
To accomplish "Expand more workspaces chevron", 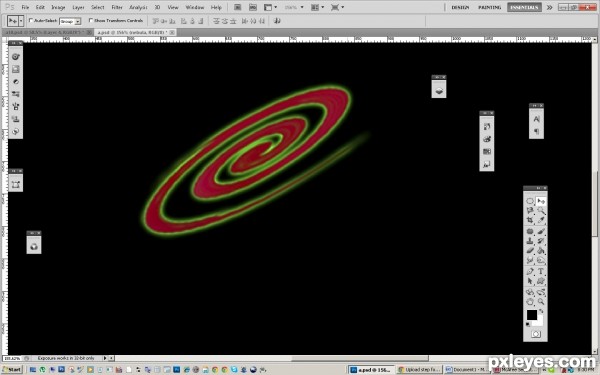I will click(x=549, y=7).
